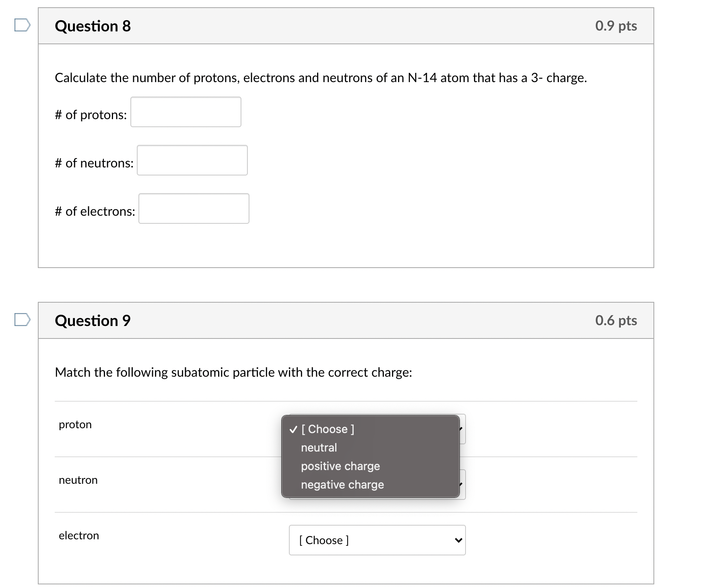Click the 'neutron' row label

[x=78, y=480]
